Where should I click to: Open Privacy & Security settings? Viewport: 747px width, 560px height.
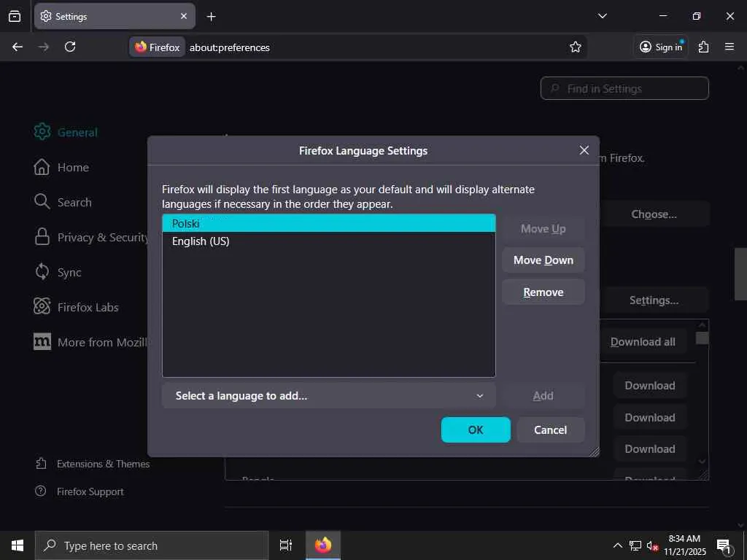90,237
